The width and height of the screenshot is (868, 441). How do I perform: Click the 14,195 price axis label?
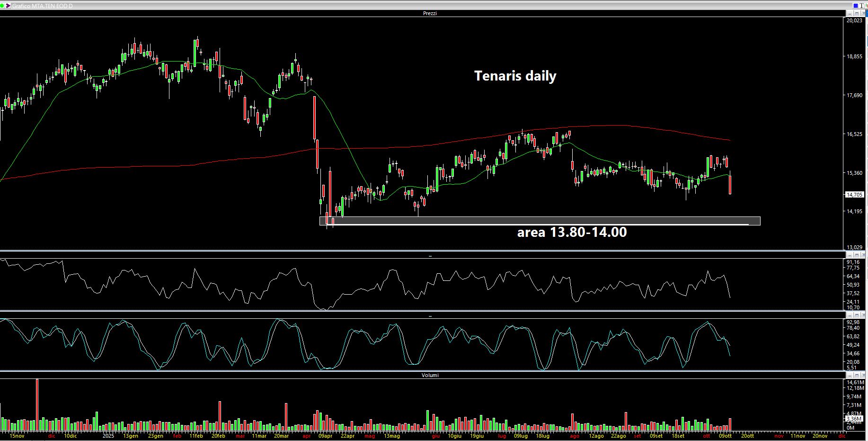pyautogui.click(x=854, y=211)
